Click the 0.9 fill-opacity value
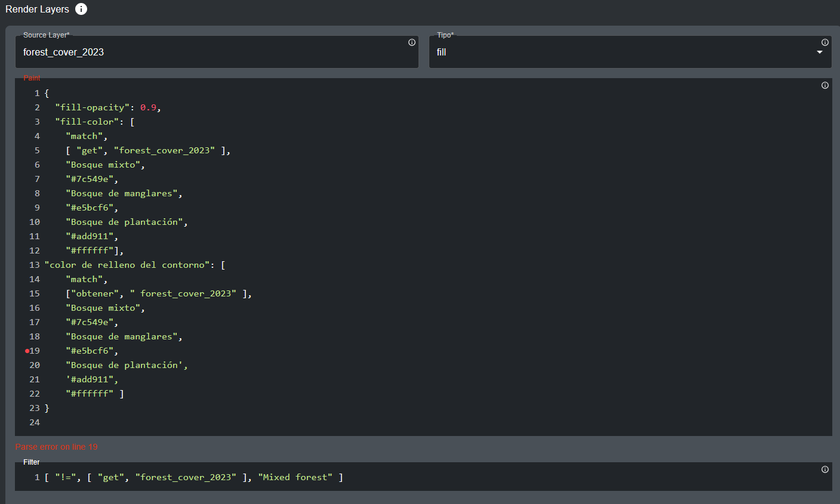Image resolution: width=840 pixels, height=504 pixels. 148,107
